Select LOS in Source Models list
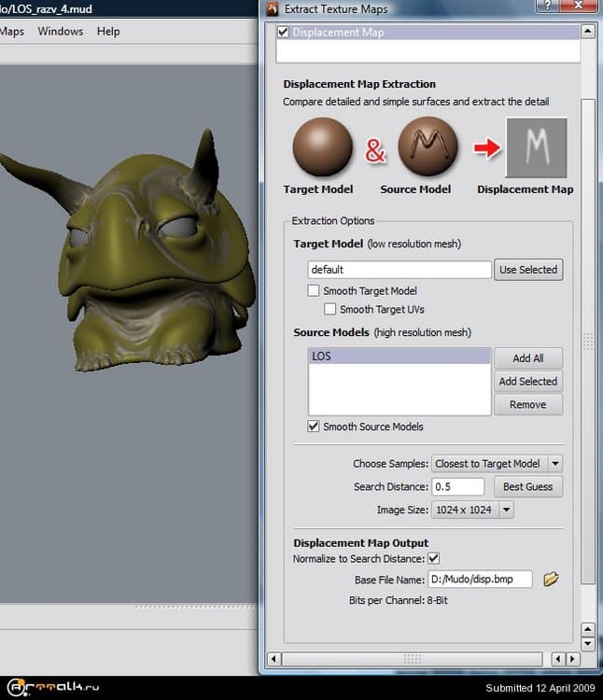This screenshot has width=603, height=700. (x=400, y=357)
